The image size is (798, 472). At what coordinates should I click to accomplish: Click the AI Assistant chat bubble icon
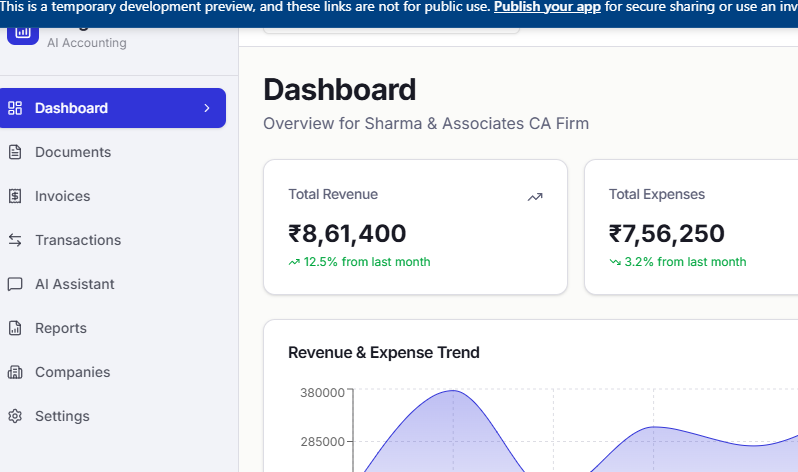15,284
